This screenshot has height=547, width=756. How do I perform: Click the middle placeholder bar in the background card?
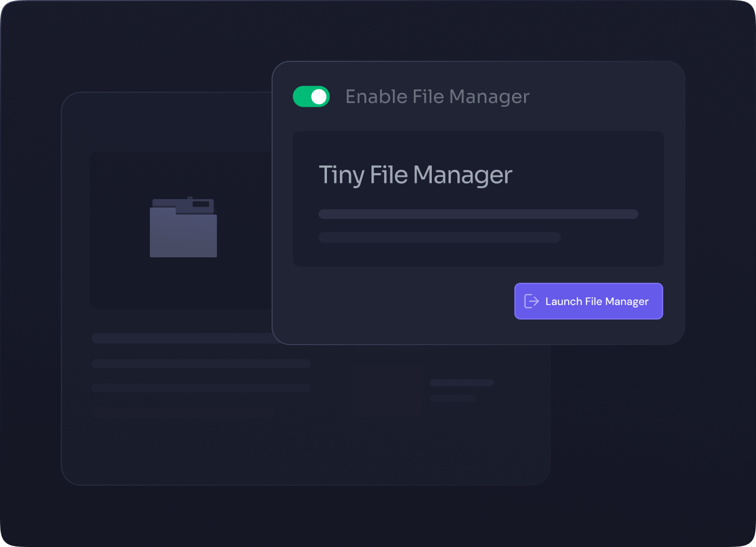tap(201, 363)
